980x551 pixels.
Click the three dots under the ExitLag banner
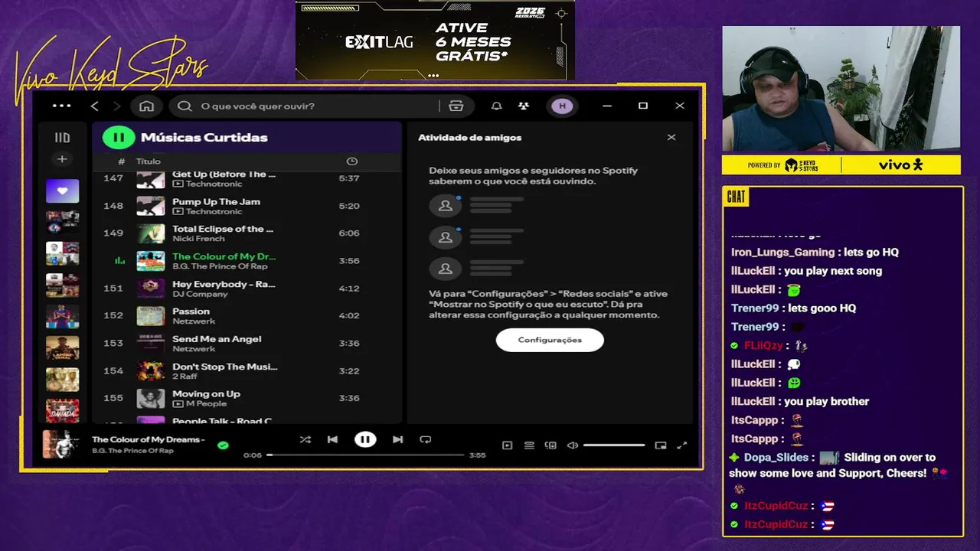[x=433, y=76]
